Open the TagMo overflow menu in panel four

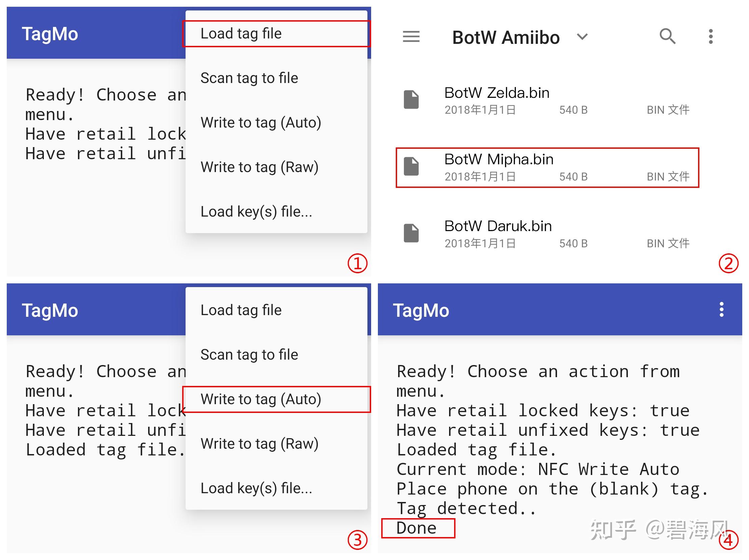tap(721, 310)
